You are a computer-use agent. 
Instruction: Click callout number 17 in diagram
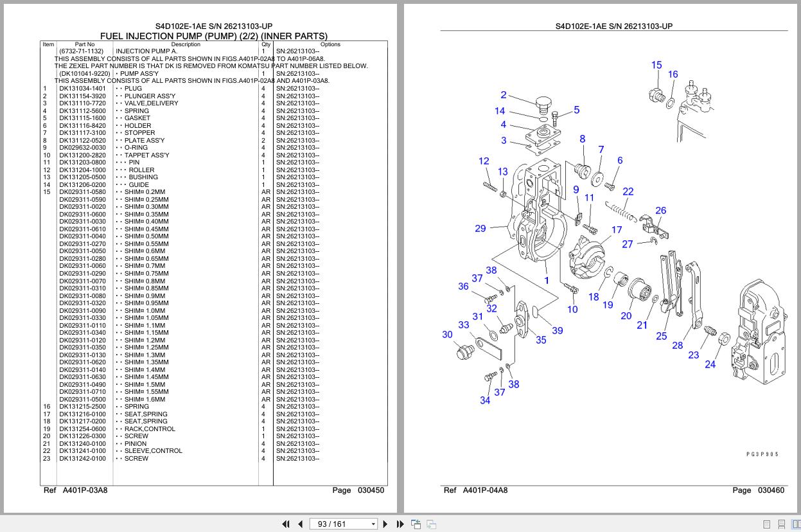point(617,229)
